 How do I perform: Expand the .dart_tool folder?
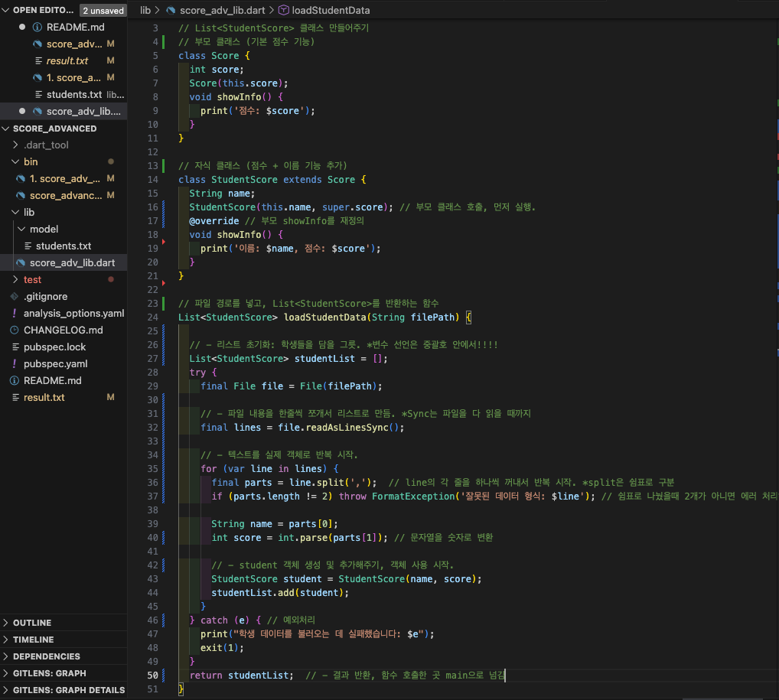15,145
